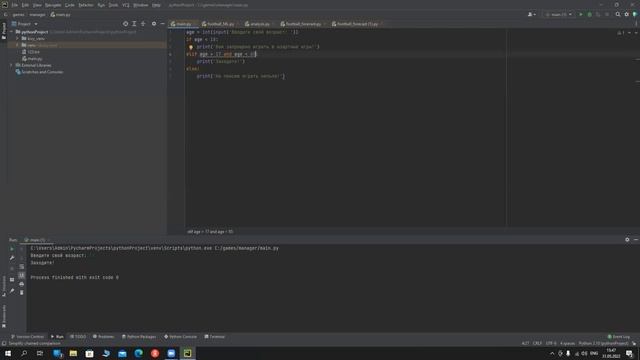Click in the elif age condition line

point(221,54)
